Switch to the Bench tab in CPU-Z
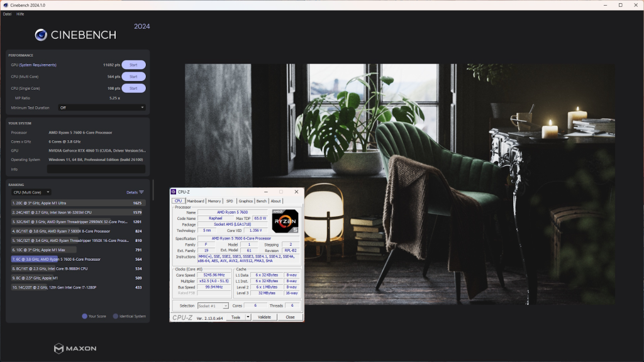The image size is (644, 362). [x=262, y=201]
